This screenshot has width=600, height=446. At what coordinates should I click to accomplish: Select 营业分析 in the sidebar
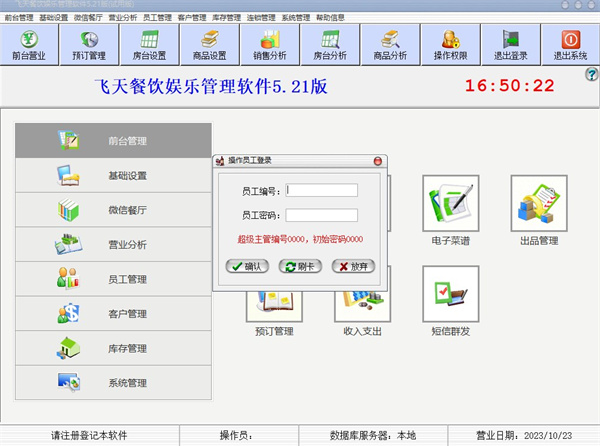[113, 244]
